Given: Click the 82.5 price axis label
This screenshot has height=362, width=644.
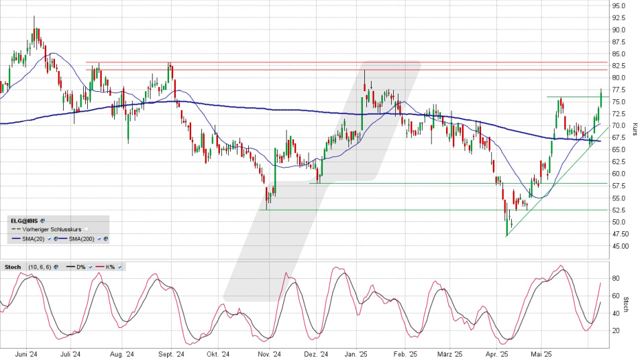Looking at the screenshot, I should click(x=619, y=66).
